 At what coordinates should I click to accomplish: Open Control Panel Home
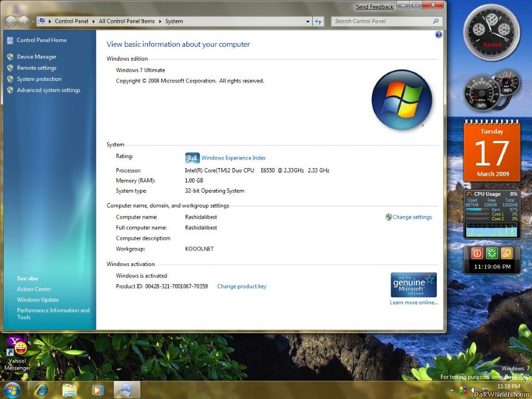[x=41, y=40]
